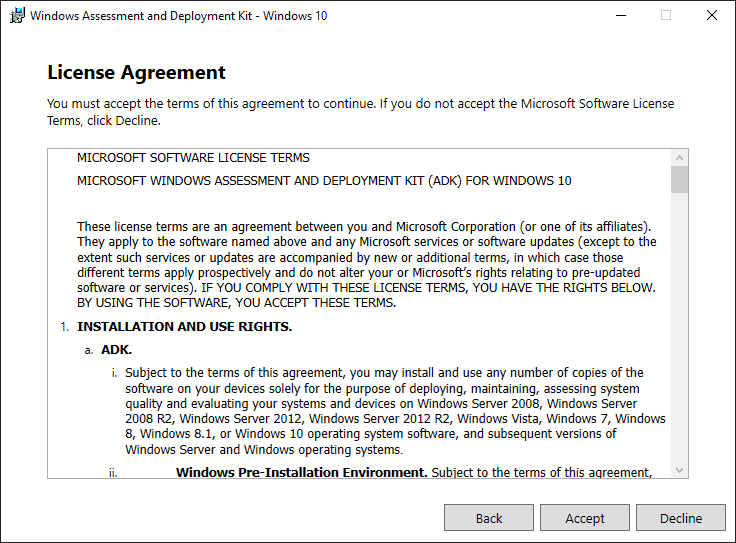
Task: Click the "INSTALLATION AND USE RIGHTS." section heading
Action: coord(184,326)
